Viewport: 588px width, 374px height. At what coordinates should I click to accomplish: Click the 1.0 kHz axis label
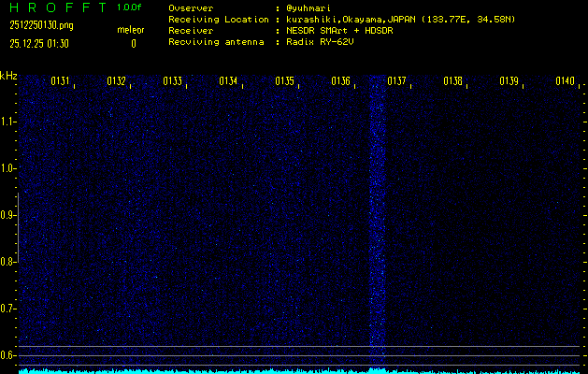(7, 168)
